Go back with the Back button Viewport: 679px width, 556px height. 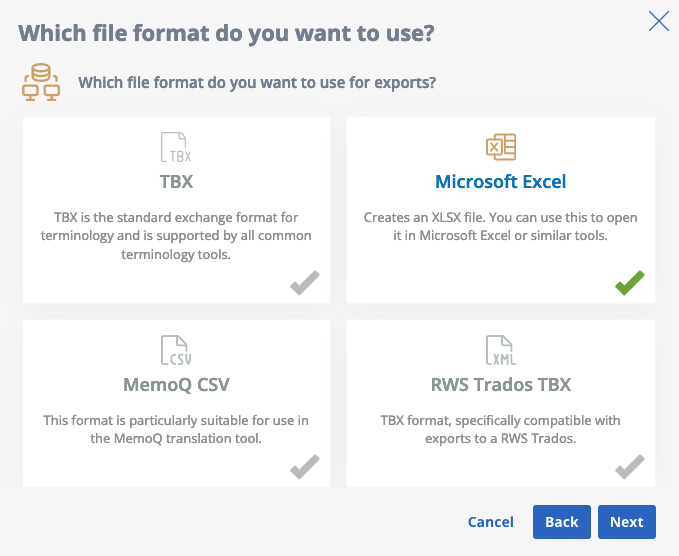point(562,522)
